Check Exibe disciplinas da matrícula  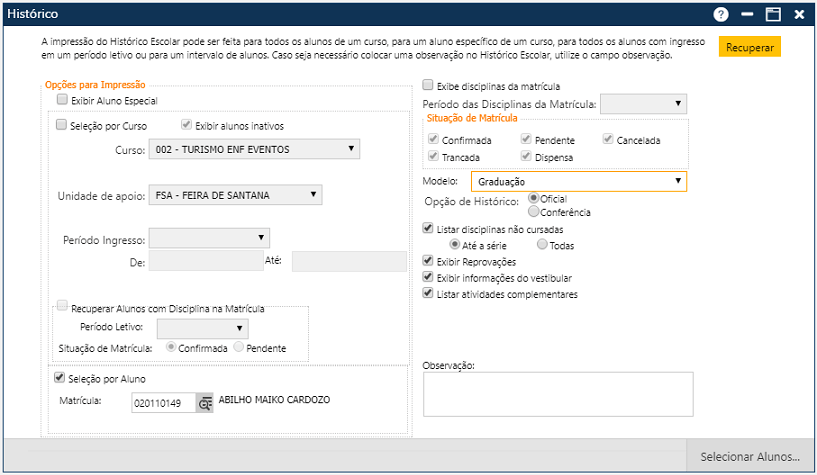click(429, 86)
